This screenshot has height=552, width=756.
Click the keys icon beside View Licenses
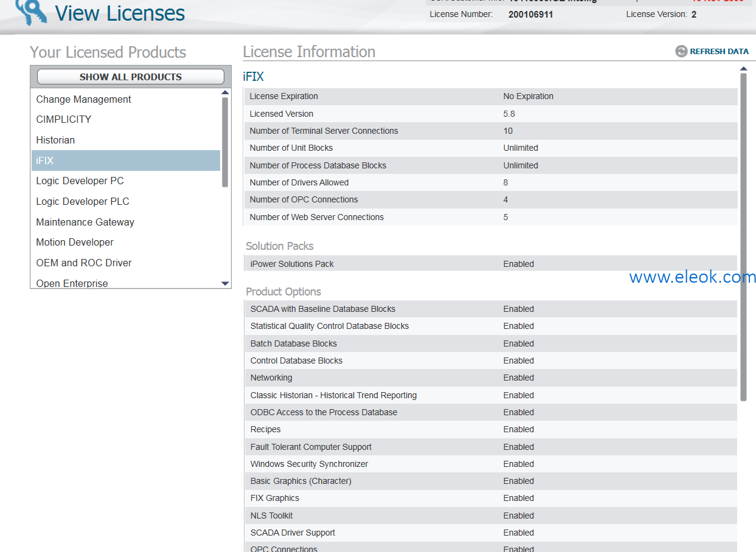point(32,12)
